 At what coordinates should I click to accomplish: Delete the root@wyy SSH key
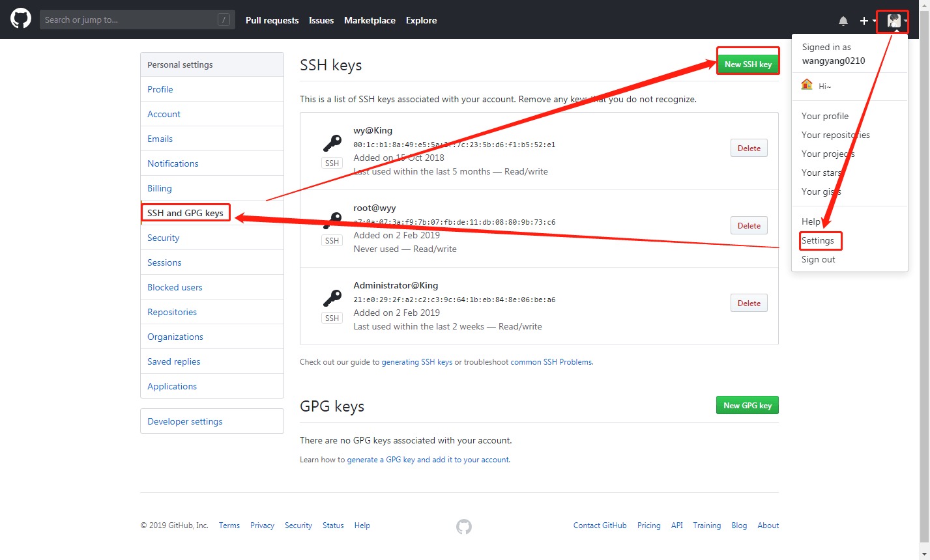coord(749,225)
